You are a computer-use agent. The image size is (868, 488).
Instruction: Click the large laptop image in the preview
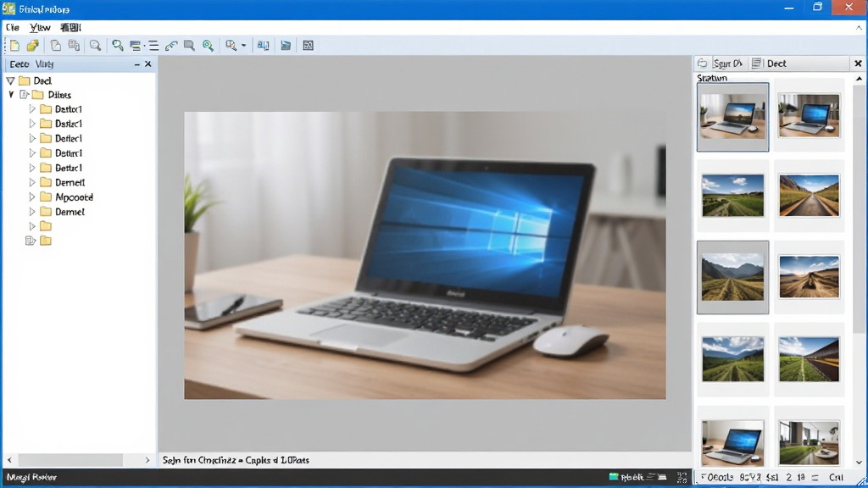(426, 255)
